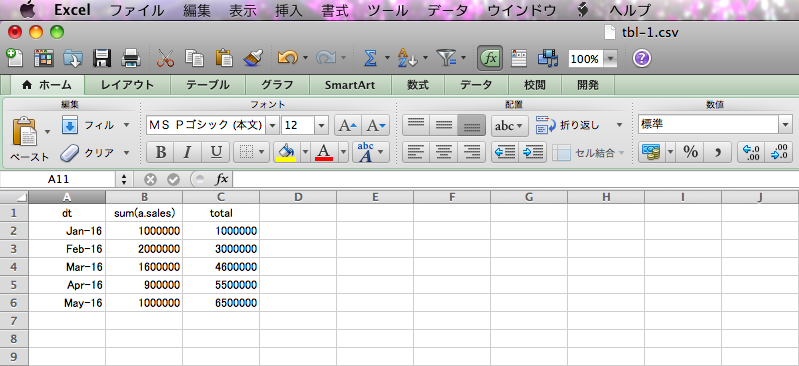Align text right
This screenshot has width=799, height=366.
472,152
